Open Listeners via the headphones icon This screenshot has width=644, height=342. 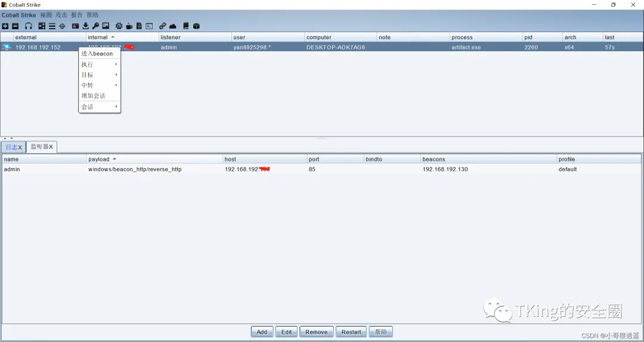tap(29, 26)
